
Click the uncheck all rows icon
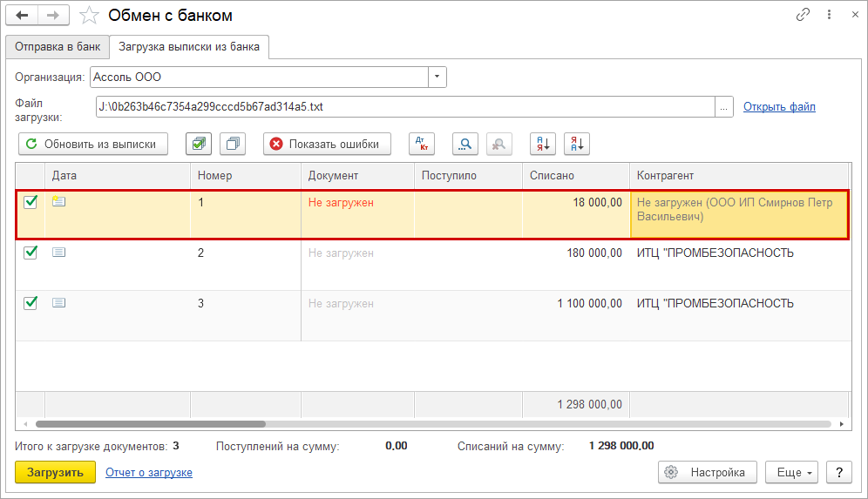click(x=233, y=144)
